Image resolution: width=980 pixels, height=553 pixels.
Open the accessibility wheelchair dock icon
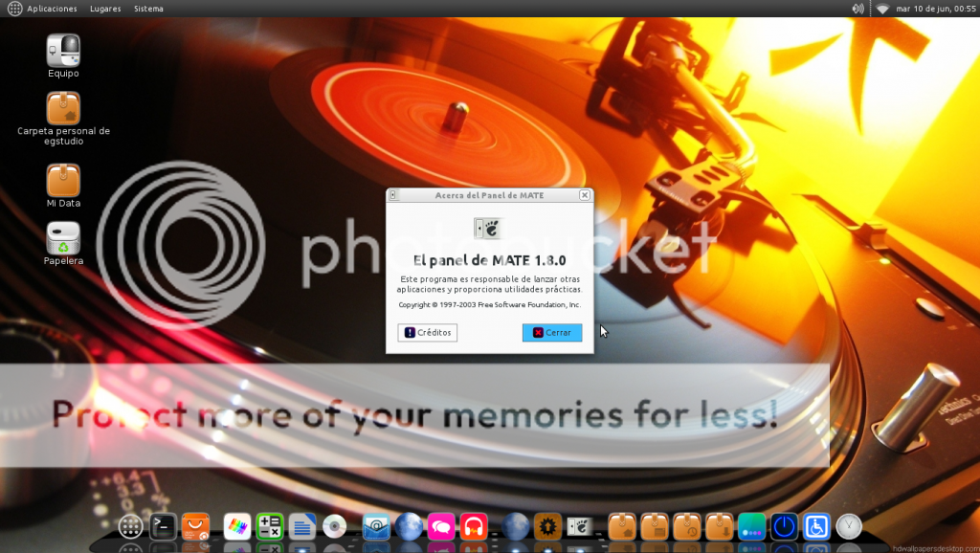click(x=816, y=526)
